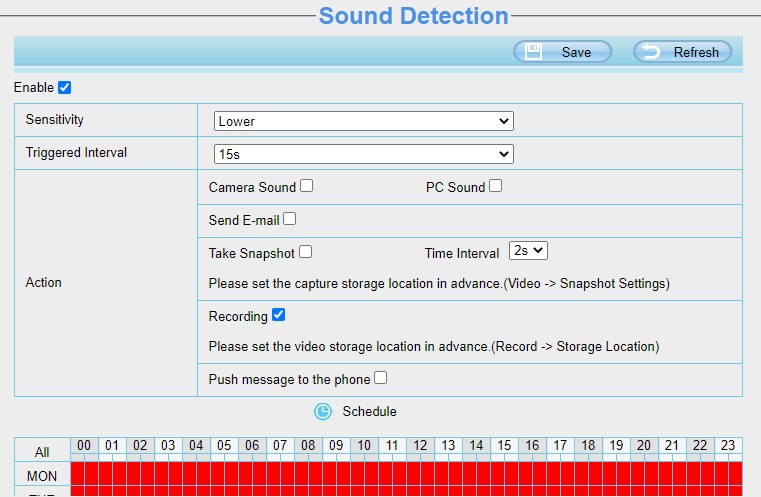Click the snapshot storage location notice text
The height and width of the screenshot is (497, 761).
(x=439, y=283)
